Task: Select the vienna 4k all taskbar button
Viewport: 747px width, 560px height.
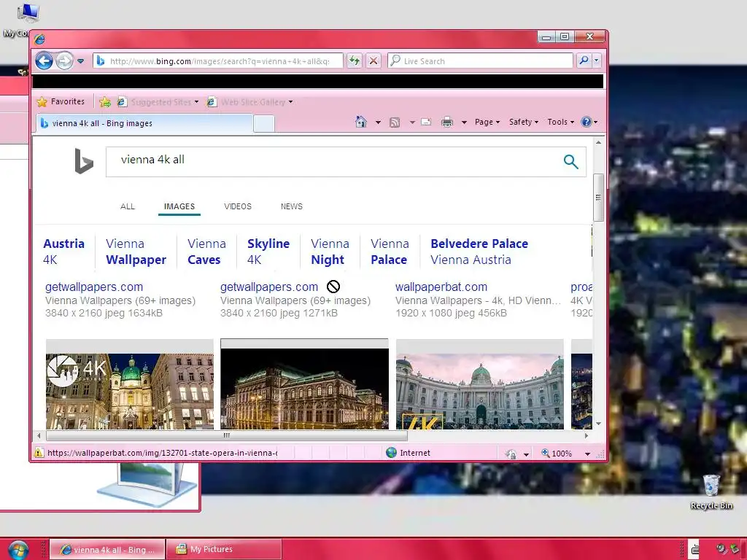Action: coord(108,550)
